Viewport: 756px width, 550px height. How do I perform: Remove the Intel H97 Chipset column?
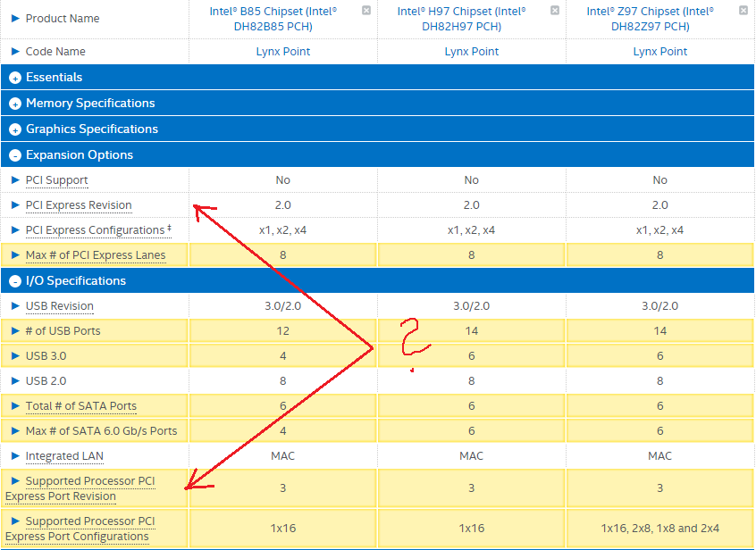click(x=555, y=10)
